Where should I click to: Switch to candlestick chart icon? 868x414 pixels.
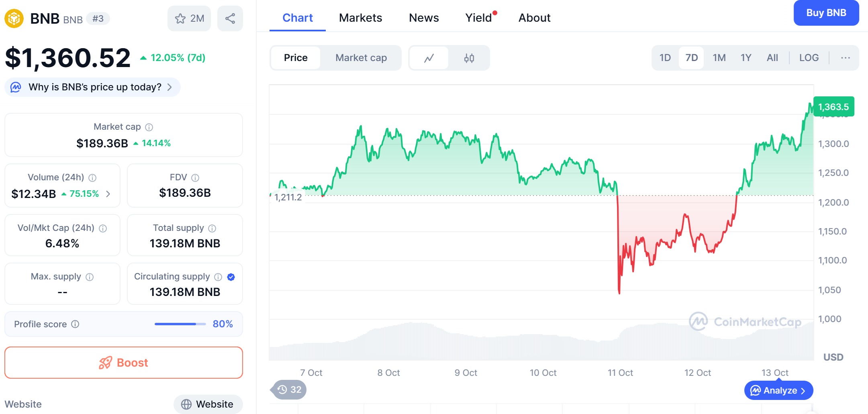(x=469, y=58)
